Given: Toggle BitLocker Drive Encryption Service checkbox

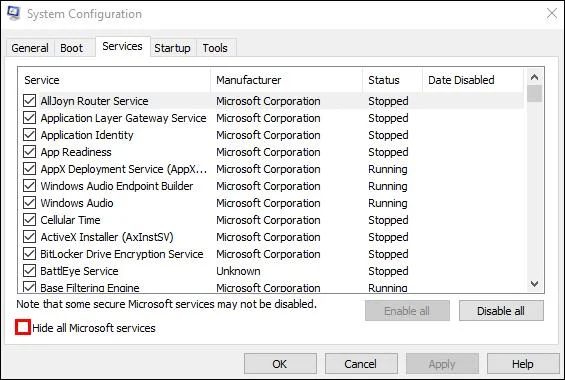Looking at the screenshot, I should click(x=30, y=254).
